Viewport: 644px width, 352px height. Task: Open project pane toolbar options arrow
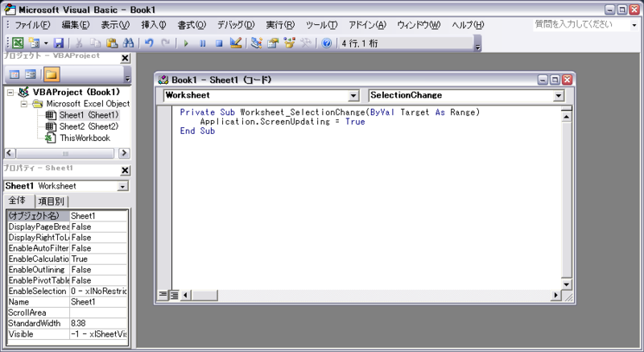coord(127,74)
